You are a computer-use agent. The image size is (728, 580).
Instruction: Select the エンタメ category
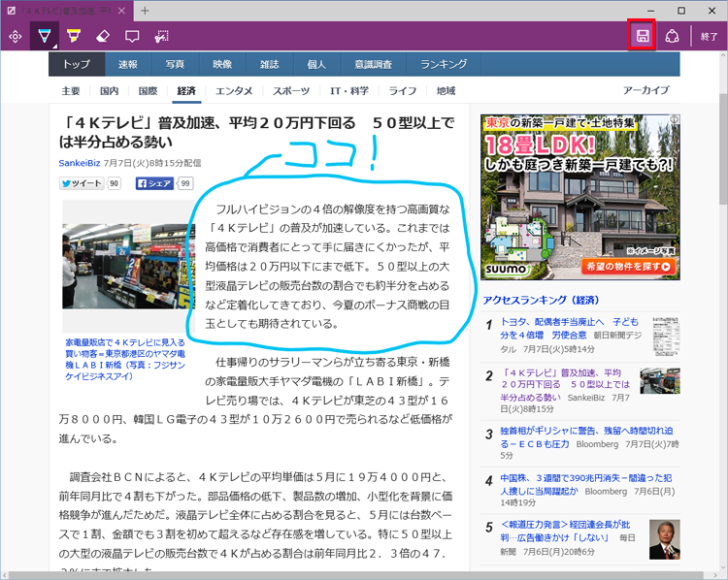(x=234, y=91)
